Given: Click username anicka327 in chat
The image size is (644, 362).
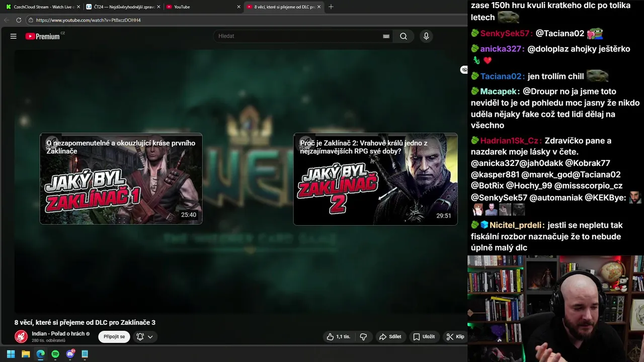Looking at the screenshot, I should click(502, 49).
